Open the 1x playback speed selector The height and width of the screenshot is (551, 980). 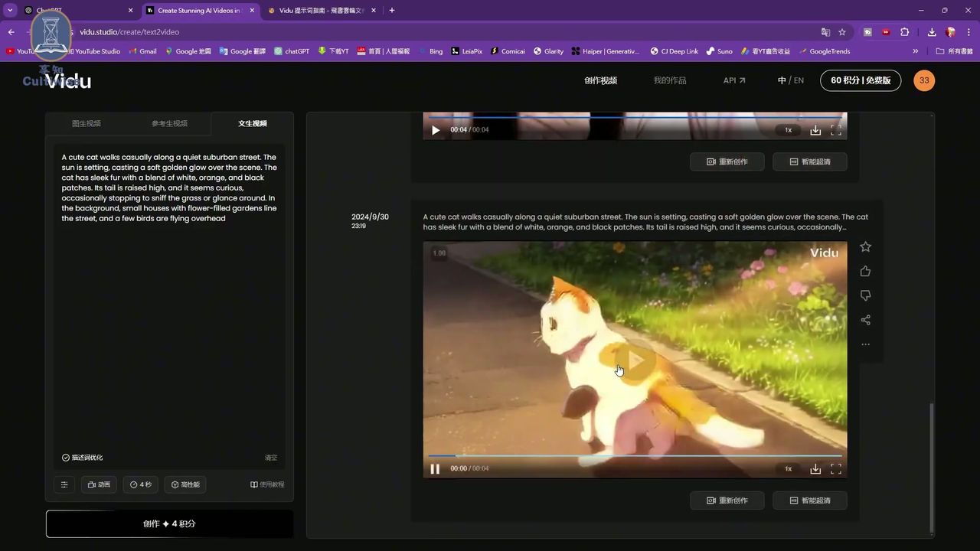788,468
